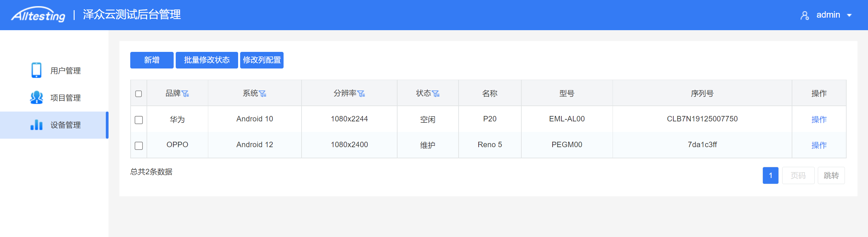Click the P20 name cell
This screenshot has width=868, height=237.
[489, 119]
